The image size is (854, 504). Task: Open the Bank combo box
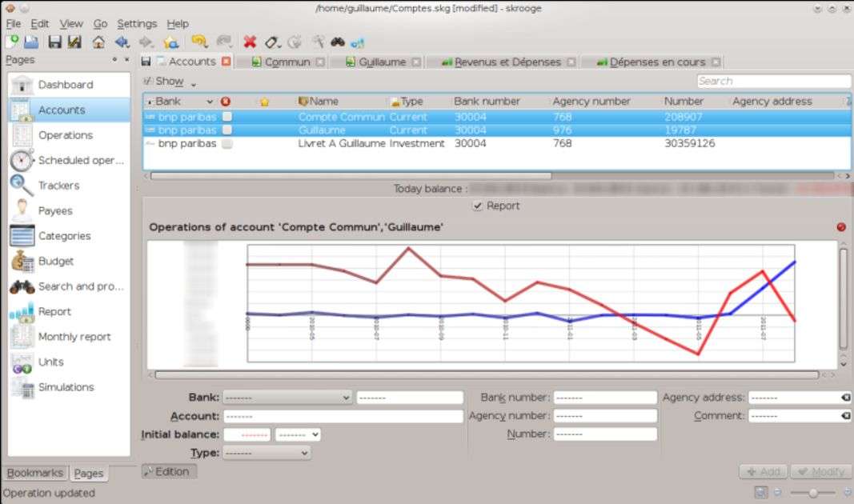[287, 398]
